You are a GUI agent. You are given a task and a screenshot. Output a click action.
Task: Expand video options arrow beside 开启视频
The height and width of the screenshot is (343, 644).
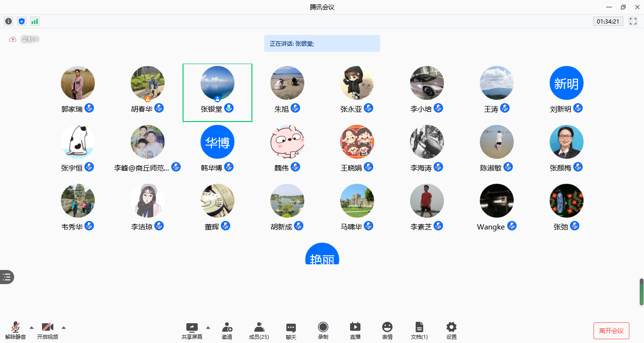pos(64,327)
